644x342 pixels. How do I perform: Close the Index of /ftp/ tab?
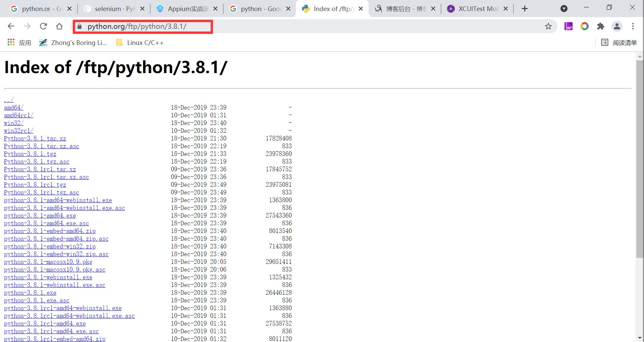point(361,9)
